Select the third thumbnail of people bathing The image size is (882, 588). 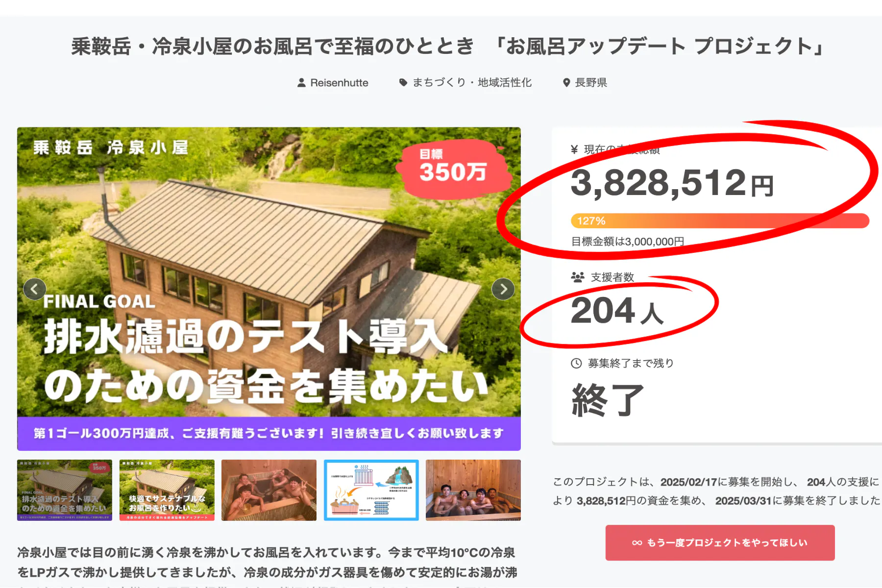coord(269,490)
